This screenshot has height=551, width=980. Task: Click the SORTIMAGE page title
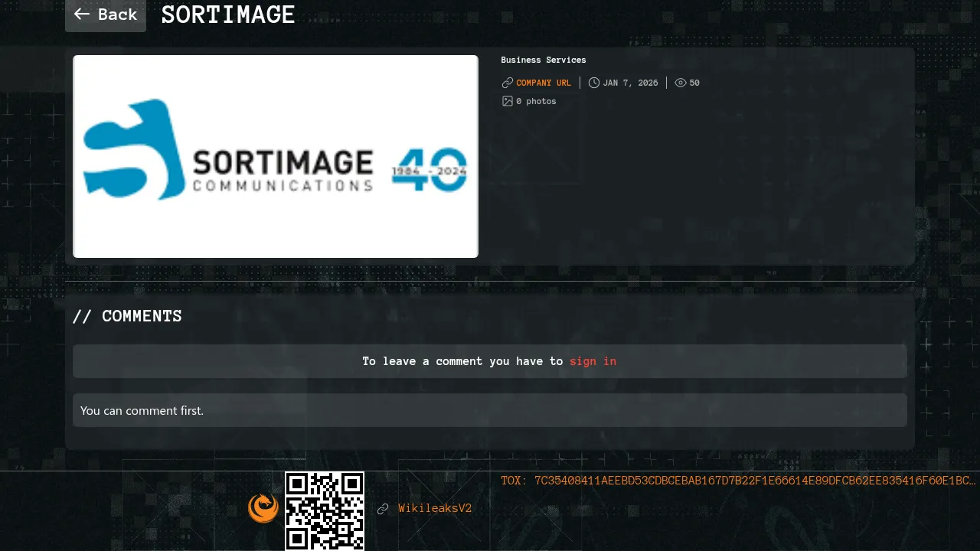228,15
